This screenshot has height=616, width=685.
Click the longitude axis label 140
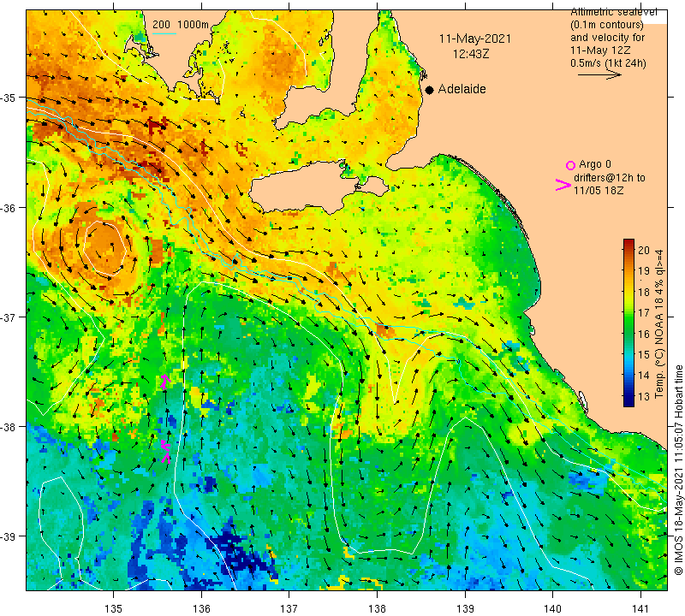pyautogui.click(x=553, y=608)
